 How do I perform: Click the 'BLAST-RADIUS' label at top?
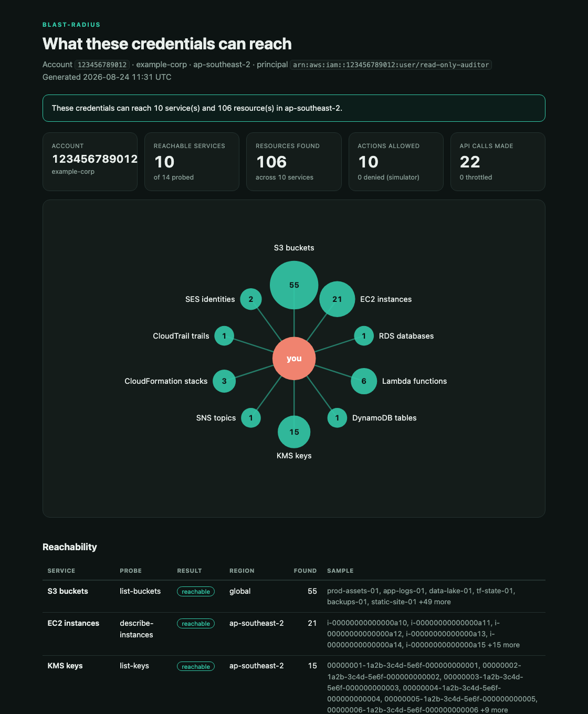pyautogui.click(x=71, y=25)
